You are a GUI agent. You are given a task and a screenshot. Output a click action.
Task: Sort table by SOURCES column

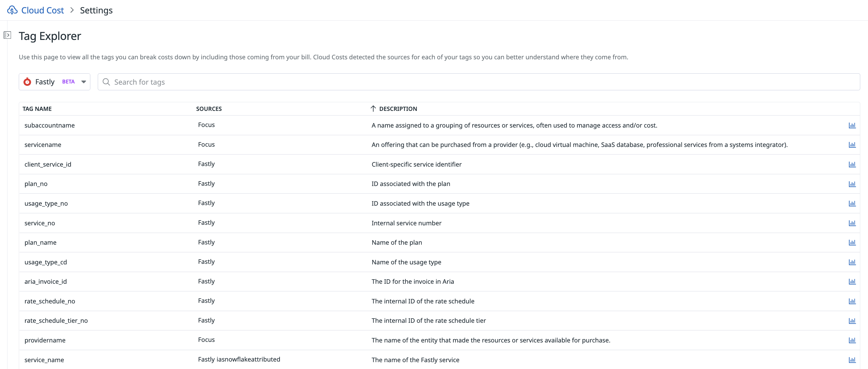point(209,108)
